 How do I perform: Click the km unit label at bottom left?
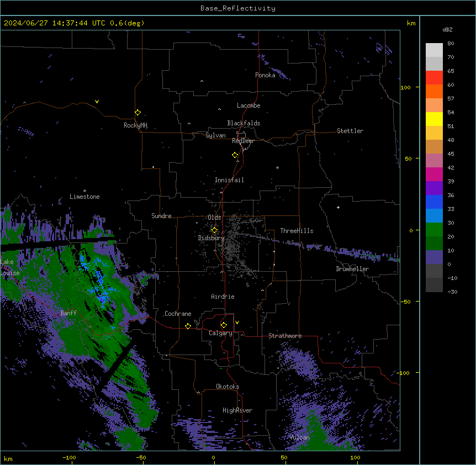(x=8, y=459)
